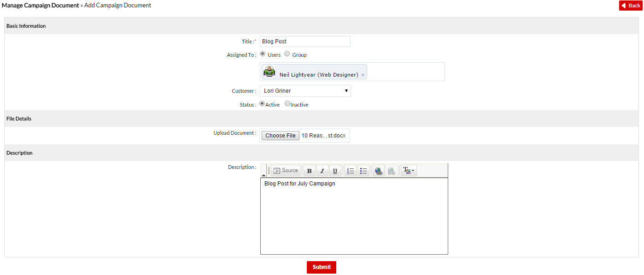Click the 'Upload Document :' field label
Image resolution: width=644 pixels, height=275 pixels.
(x=234, y=133)
